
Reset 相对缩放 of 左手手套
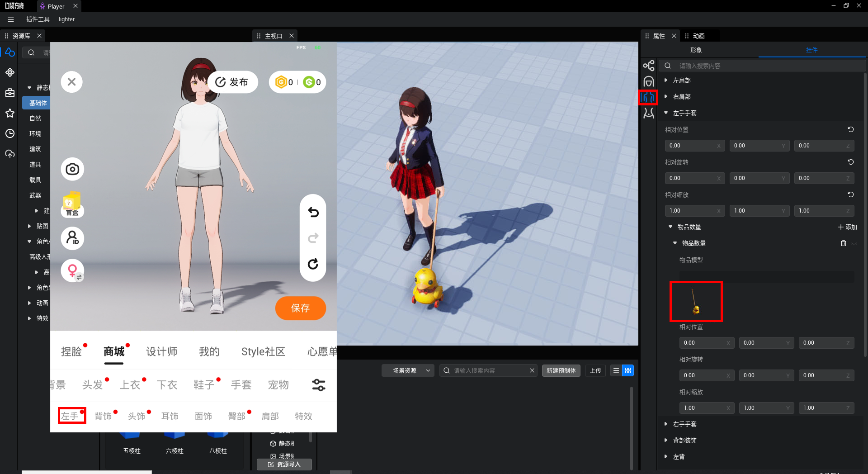click(850, 194)
